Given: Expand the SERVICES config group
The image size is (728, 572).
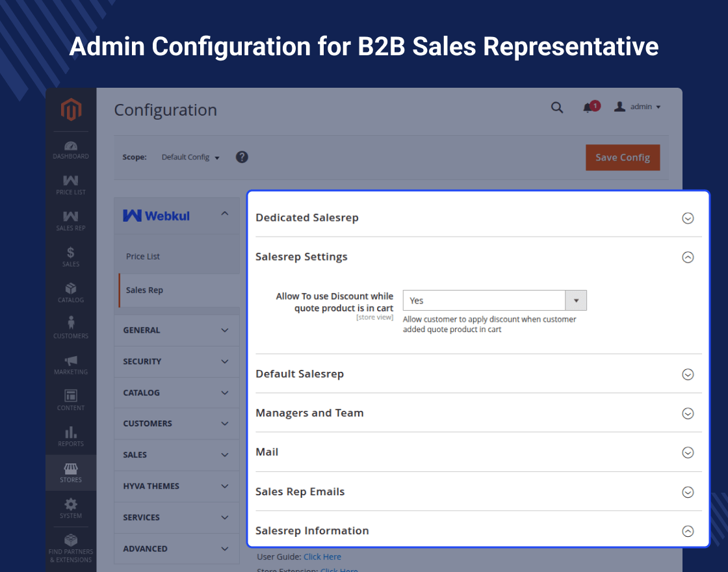Looking at the screenshot, I should pos(176,517).
